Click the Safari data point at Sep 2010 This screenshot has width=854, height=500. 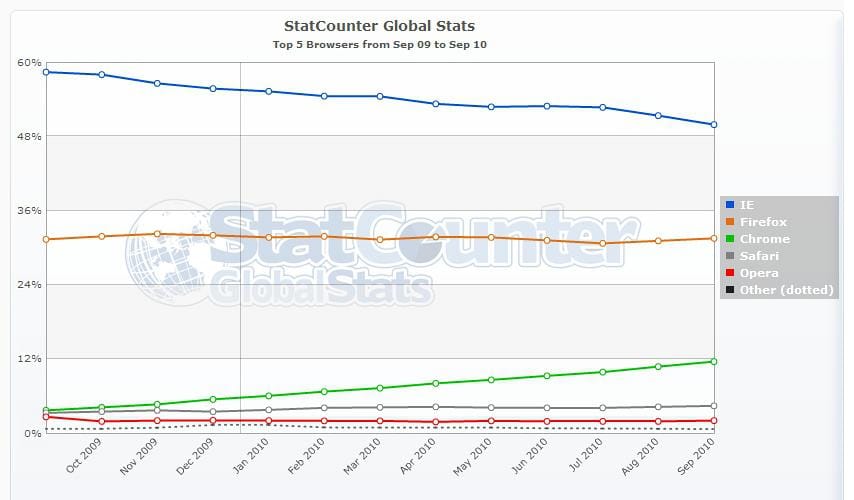[713, 406]
